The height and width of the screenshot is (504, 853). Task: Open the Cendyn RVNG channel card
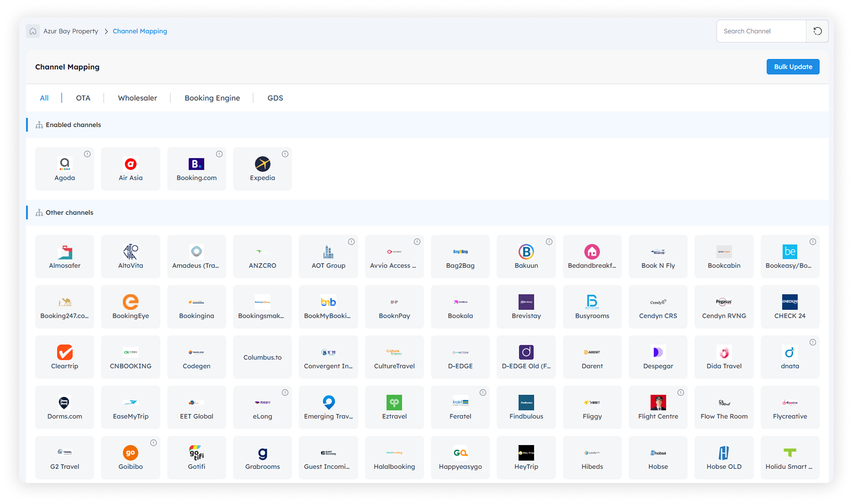724,307
